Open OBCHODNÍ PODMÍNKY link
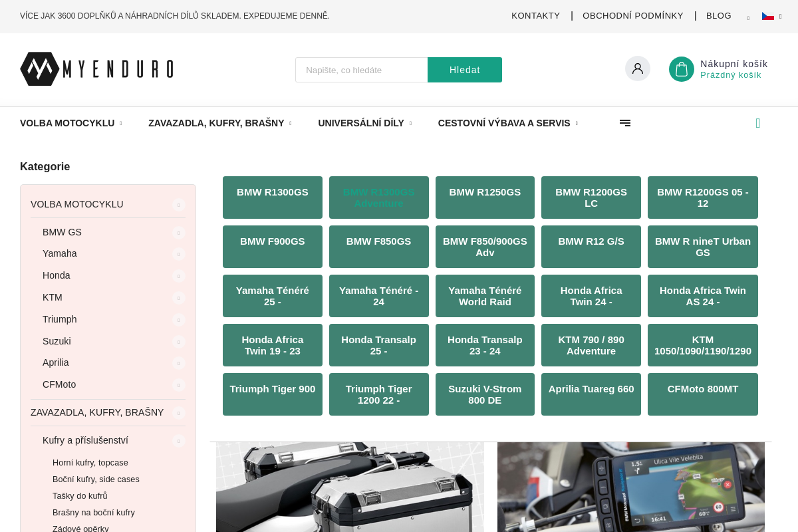 pos(633,16)
